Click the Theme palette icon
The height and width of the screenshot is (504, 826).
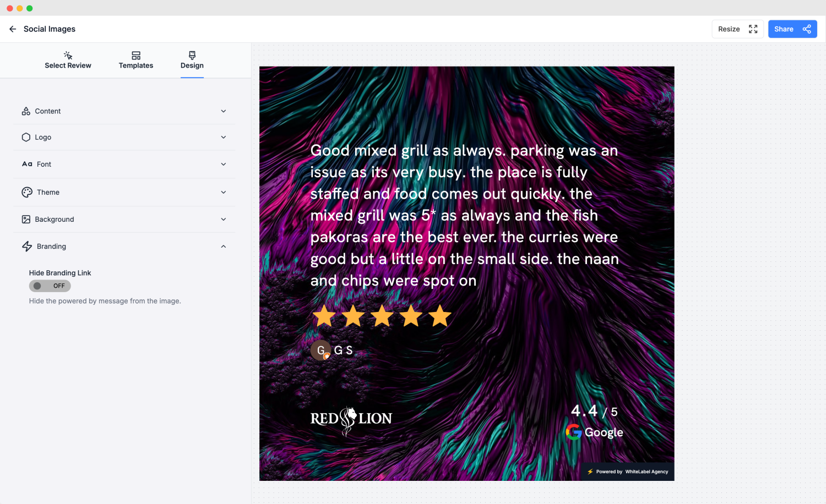coord(27,192)
